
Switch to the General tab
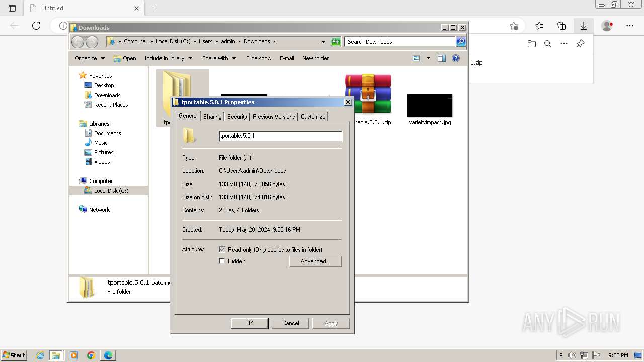click(188, 116)
